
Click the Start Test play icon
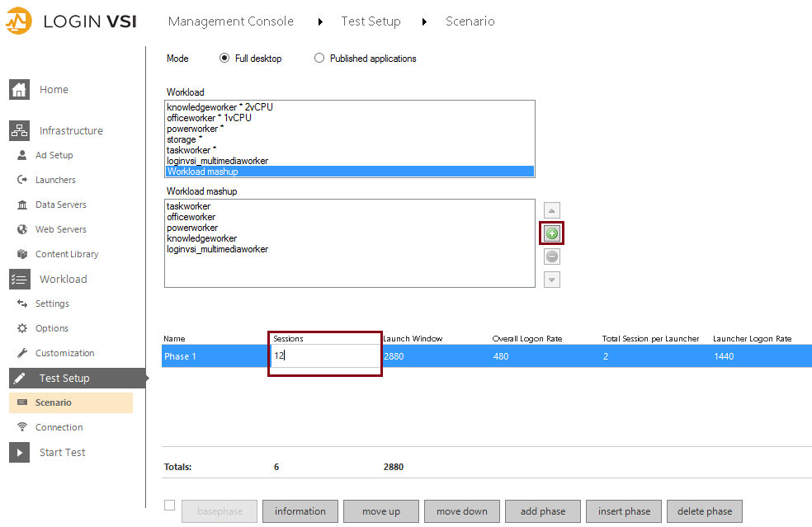(x=20, y=453)
